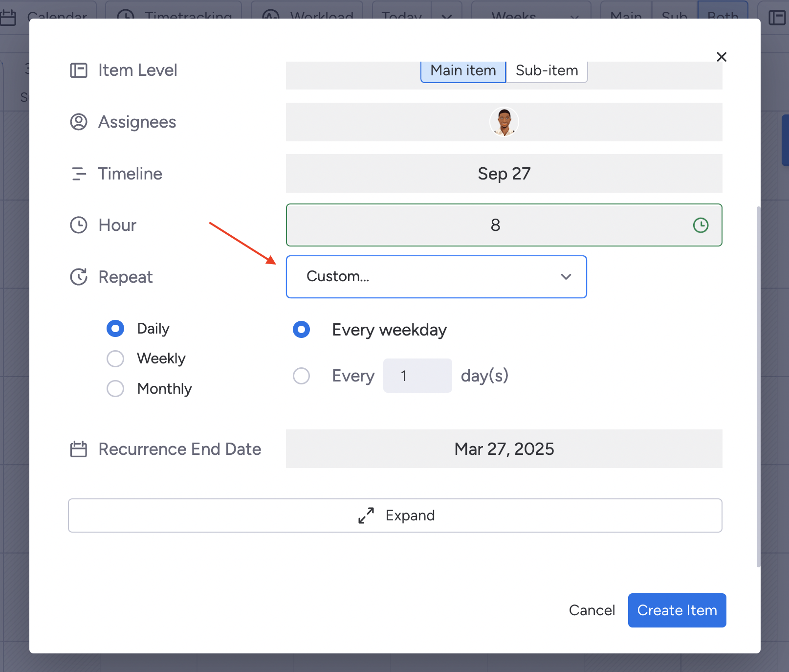Open the Recurrence End Date Mar 27, 2025 picker
Image resolution: width=789 pixels, height=672 pixels.
[x=504, y=449]
